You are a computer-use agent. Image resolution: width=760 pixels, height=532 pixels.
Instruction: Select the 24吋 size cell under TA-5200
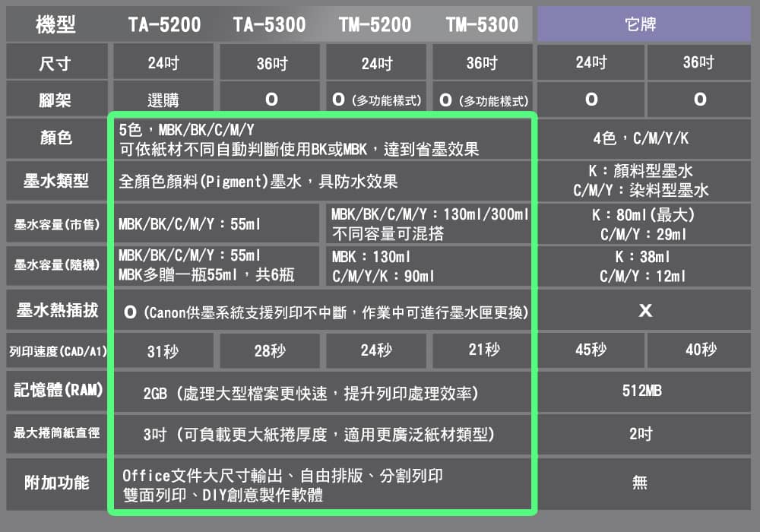click(x=164, y=62)
